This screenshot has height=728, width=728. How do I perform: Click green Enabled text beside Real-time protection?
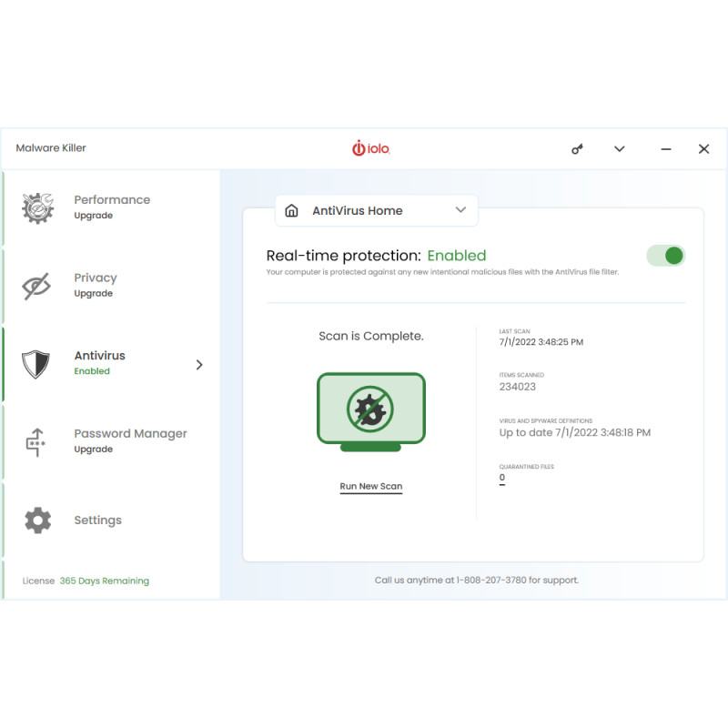pos(457,256)
